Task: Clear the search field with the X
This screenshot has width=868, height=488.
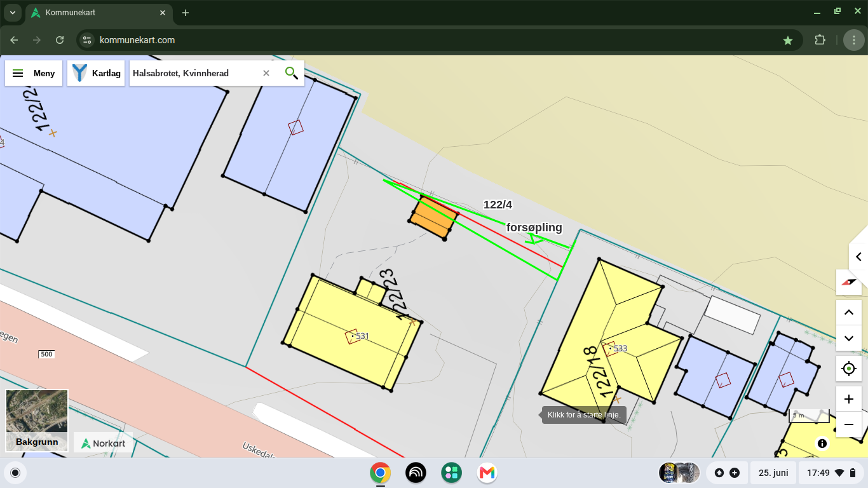Action: coord(266,73)
